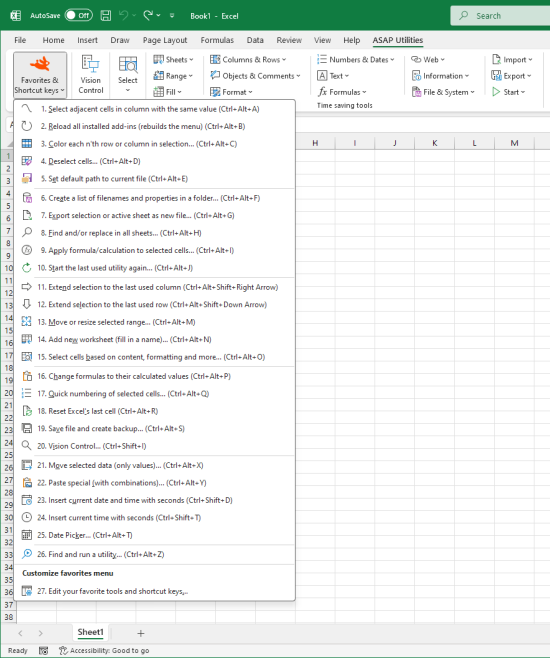Click inside the Search box
The height and width of the screenshot is (658, 550).
[x=500, y=16]
